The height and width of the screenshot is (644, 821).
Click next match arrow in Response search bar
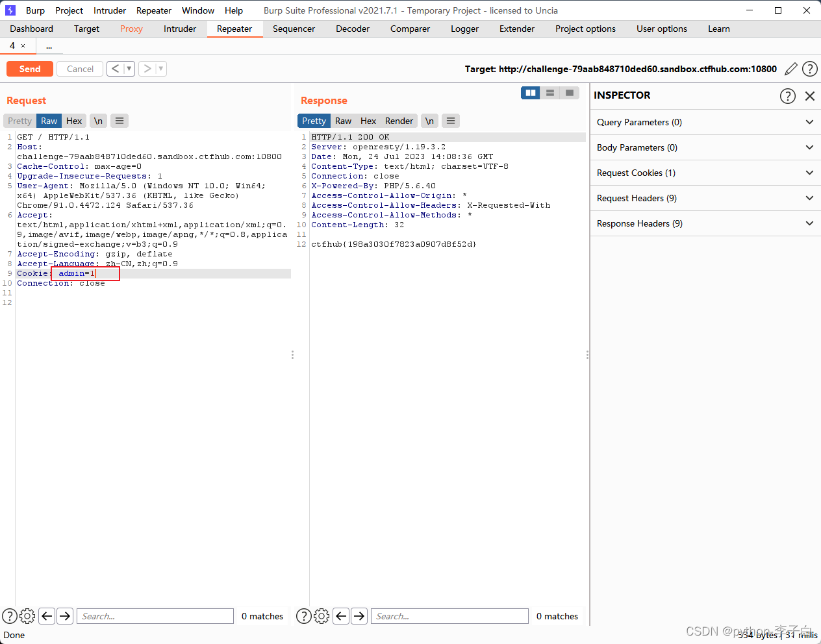359,615
